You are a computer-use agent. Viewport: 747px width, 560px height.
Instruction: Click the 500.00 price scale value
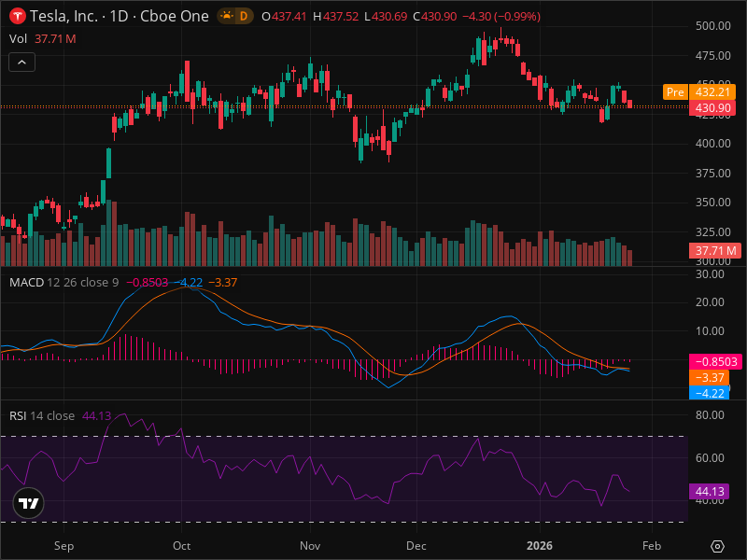(x=712, y=26)
